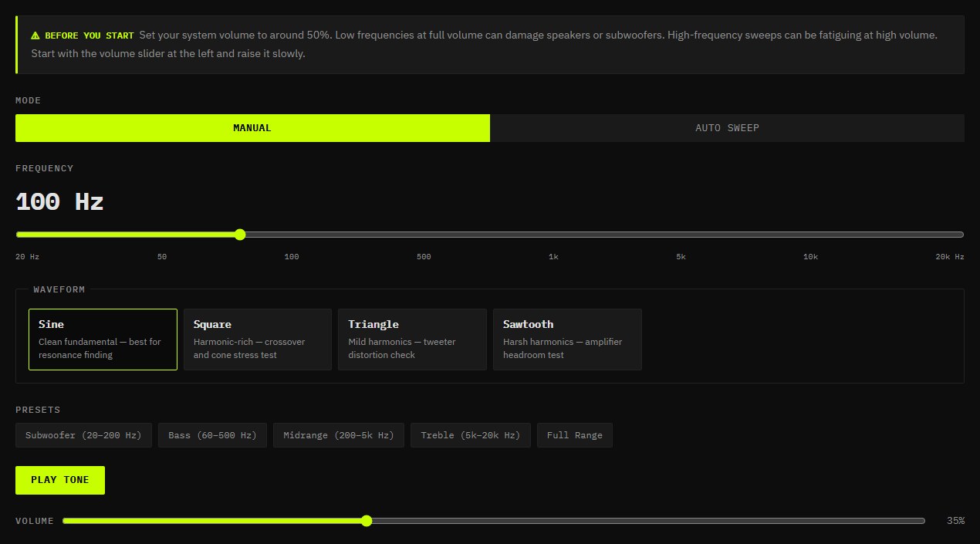
Task: Switch to Auto Sweep mode tab
Action: 727,128
